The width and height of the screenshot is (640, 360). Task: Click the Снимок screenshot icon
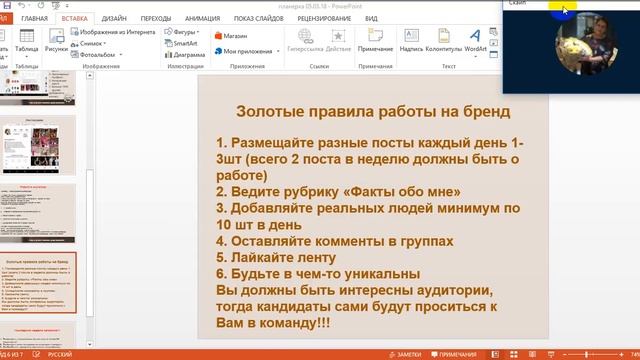75,43
